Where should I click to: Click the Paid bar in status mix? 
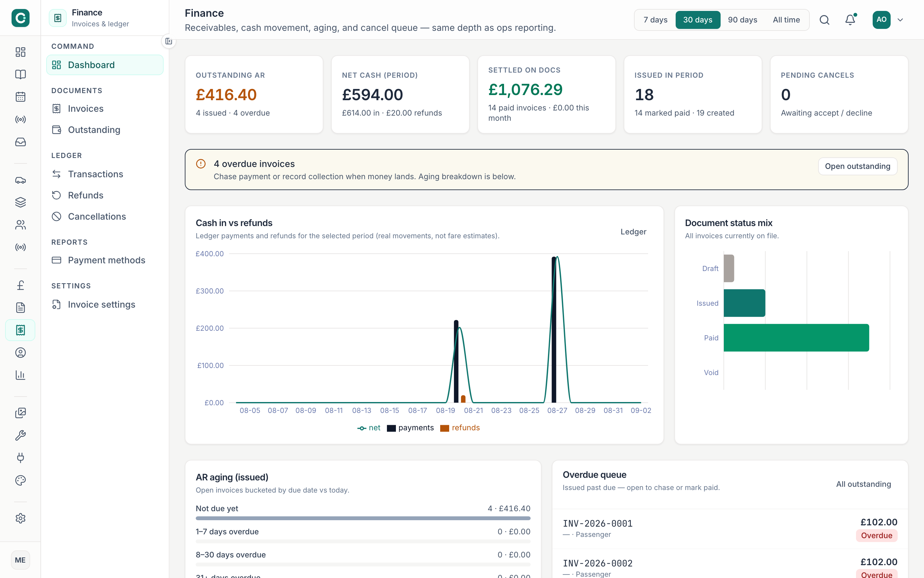point(796,337)
